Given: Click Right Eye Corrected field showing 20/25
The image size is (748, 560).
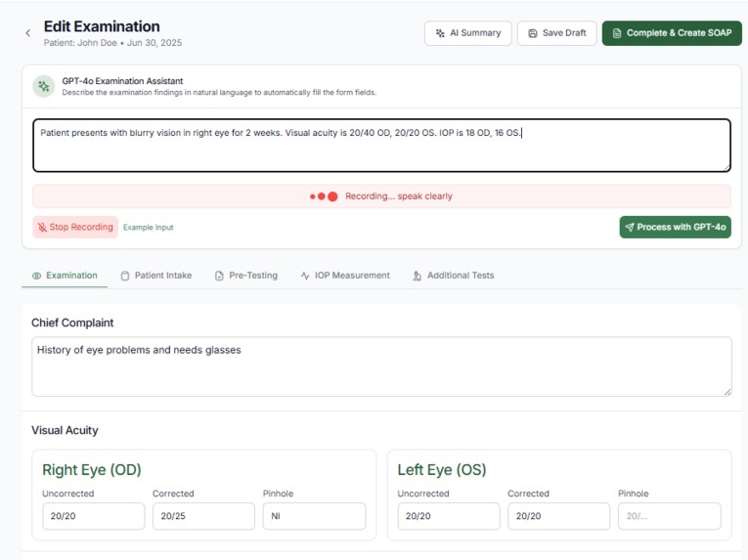Looking at the screenshot, I should coord(203,516).
